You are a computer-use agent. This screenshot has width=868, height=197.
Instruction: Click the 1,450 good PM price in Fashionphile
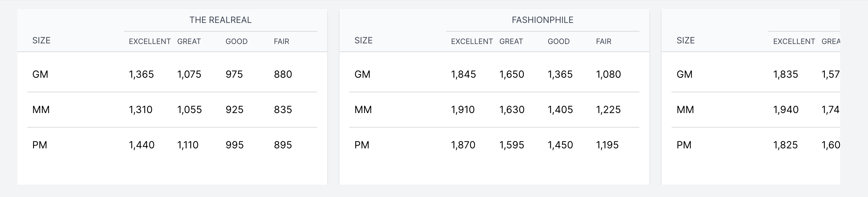tap(560, 145)
